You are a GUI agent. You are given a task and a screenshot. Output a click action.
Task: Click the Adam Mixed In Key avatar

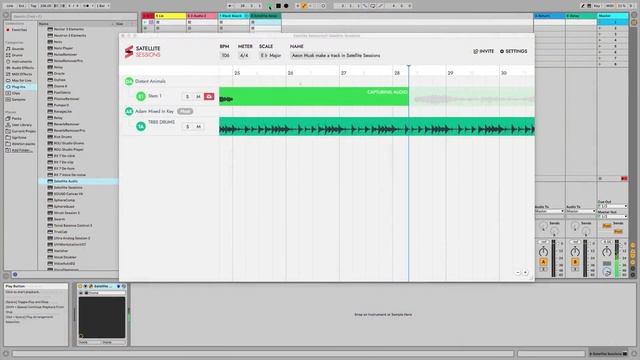129,111
